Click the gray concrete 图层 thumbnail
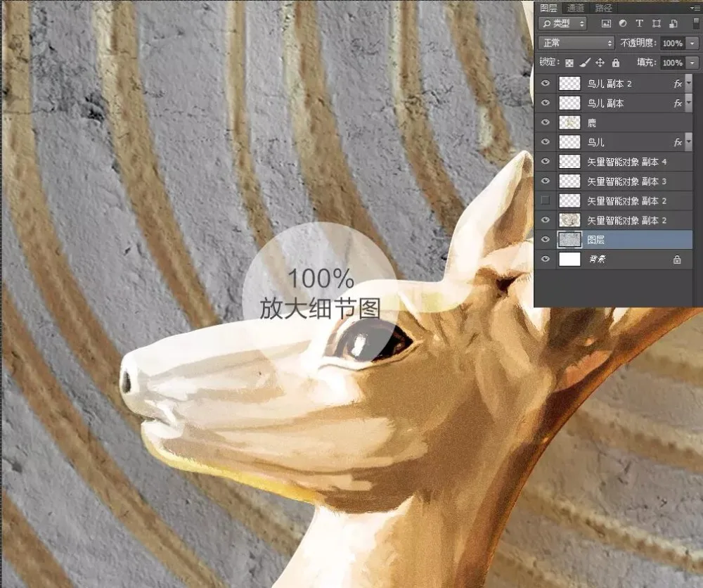This screenshot has height=588, width=703. [x=569, y=240]
